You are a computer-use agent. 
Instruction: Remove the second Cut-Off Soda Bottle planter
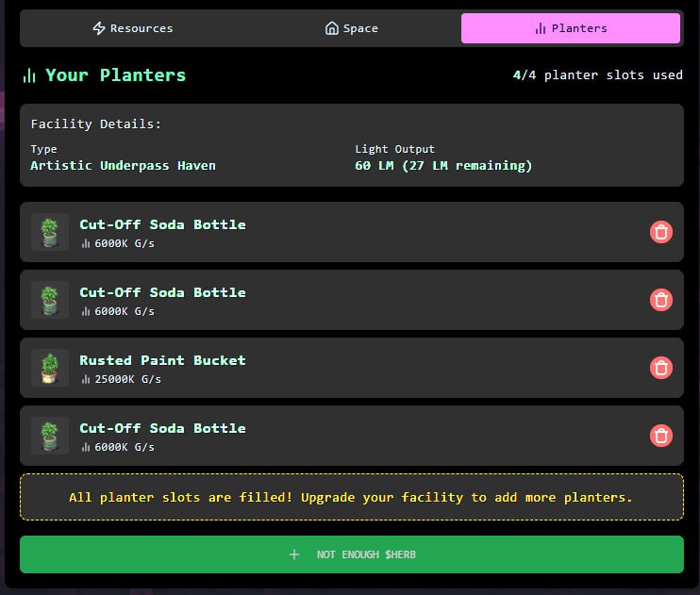click(661, 300)
